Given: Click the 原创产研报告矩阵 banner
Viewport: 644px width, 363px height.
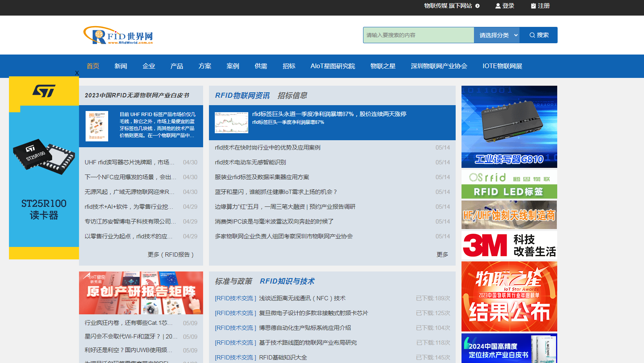Looking at the screenshot, I should 141,293.
